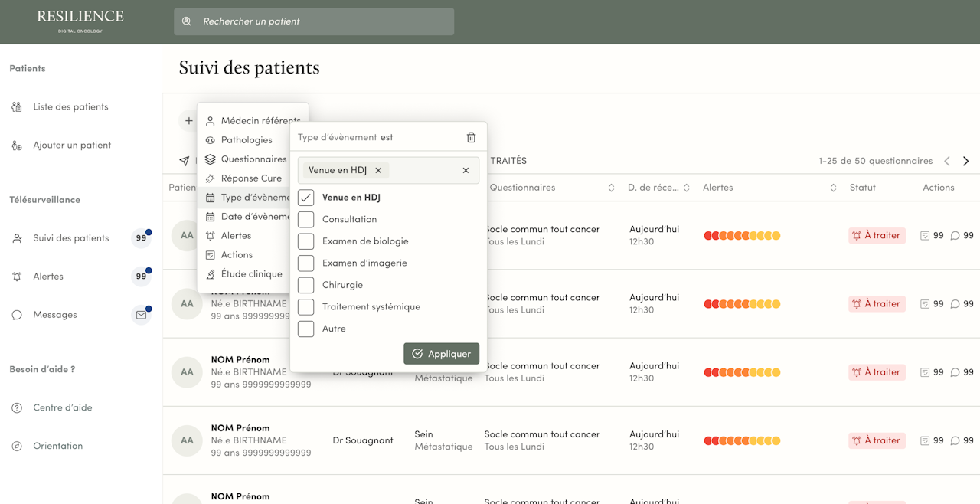Click the plus icon to add filter
Image resolution: width=980 pixels, height=504 pixels.
click(188, 121)
